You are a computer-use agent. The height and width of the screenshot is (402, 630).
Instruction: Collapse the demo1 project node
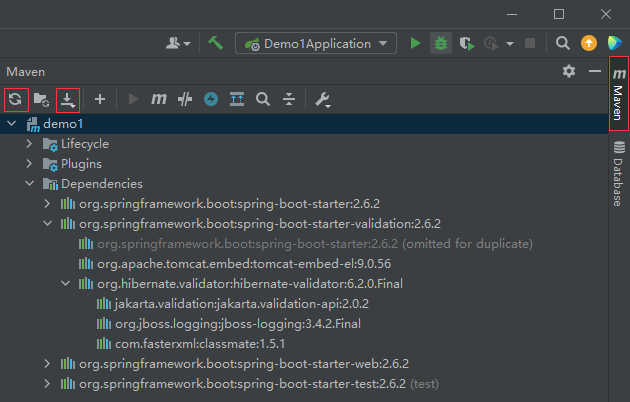[x=12, y=124]
